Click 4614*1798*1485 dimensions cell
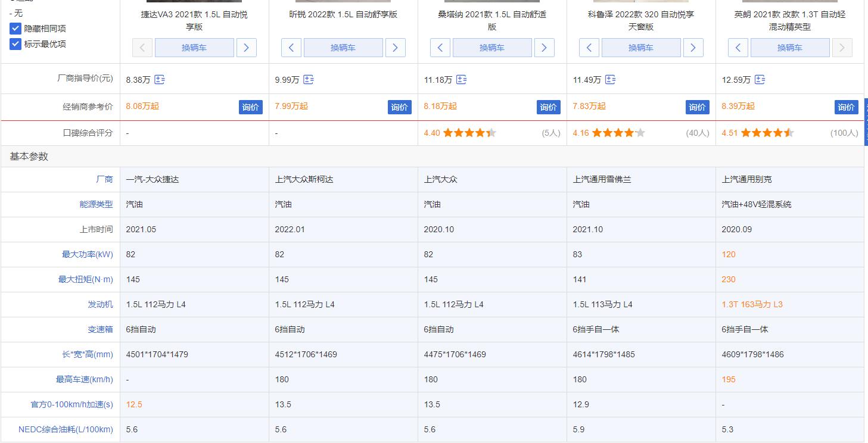This screenshot has height=443, width=868. (603, 354)
